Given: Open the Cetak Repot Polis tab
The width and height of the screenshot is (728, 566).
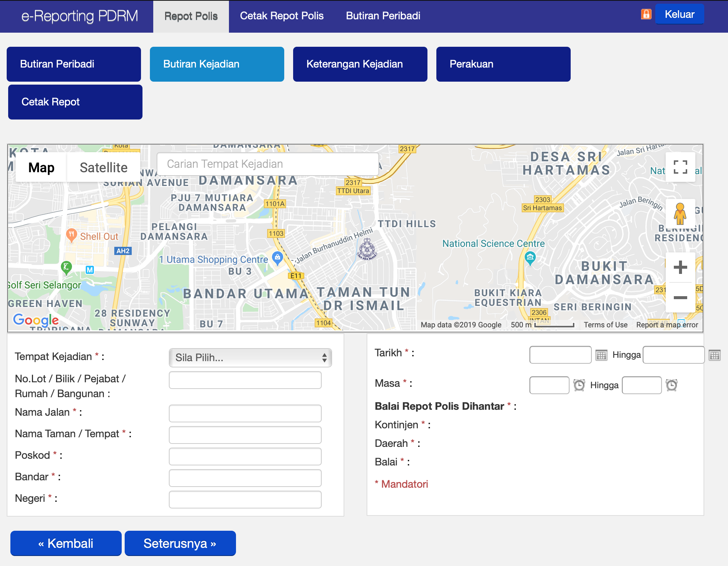Looking at the screenshot, I should 282,16.
